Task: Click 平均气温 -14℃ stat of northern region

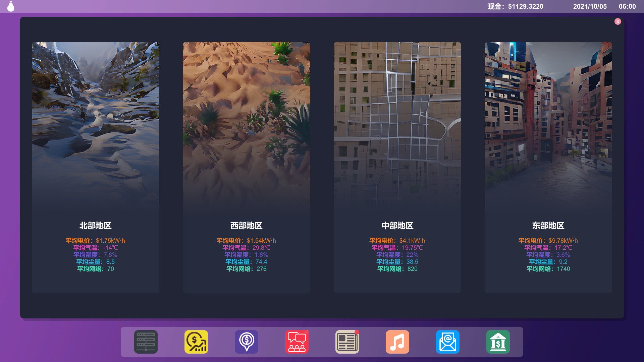Action: [95, 247]
